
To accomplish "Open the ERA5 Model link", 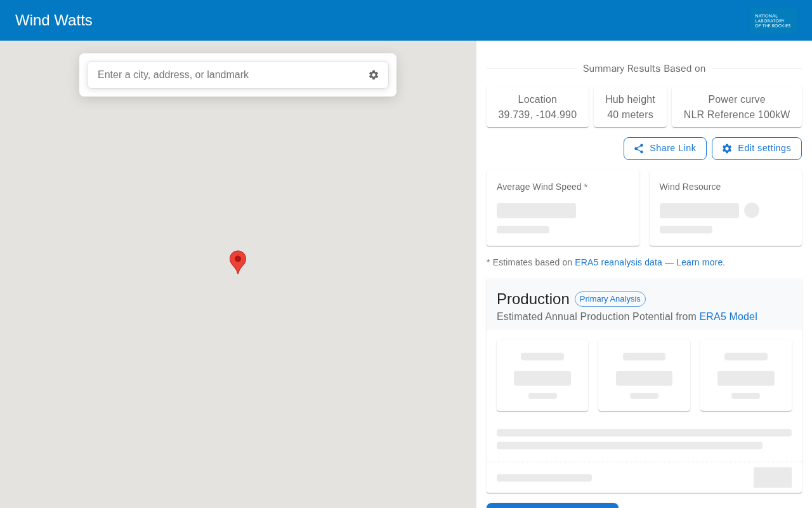I will coord(728,317).
